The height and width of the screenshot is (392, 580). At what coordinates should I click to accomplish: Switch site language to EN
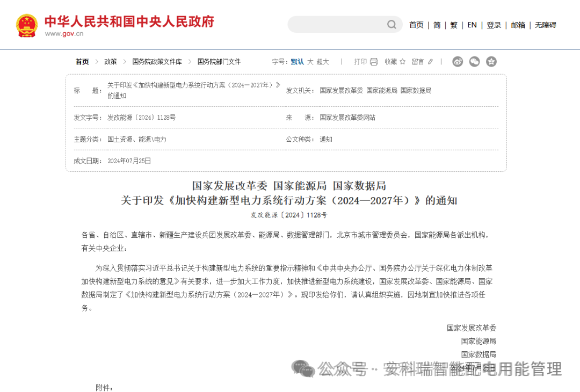pos(472,25)
